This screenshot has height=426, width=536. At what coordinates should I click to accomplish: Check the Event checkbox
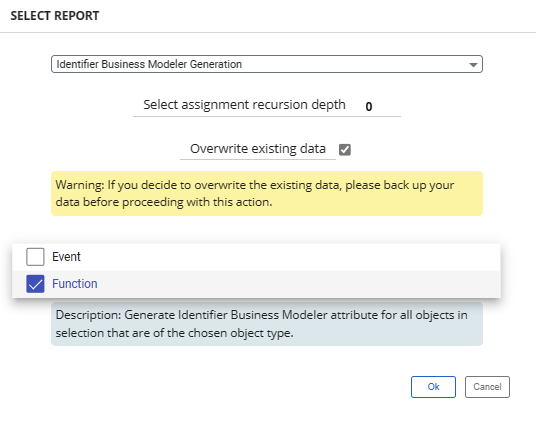(35, 257)
